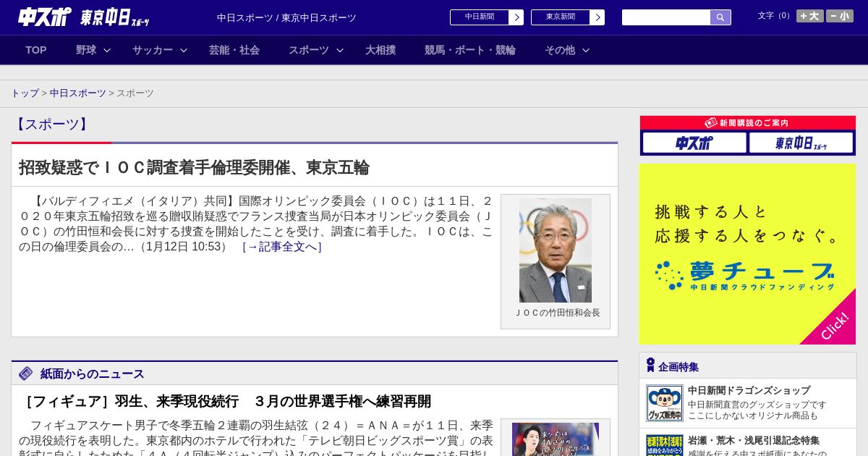868x456 pixels.
Task: Click the search magnifier button
Action: coord(720,17)
